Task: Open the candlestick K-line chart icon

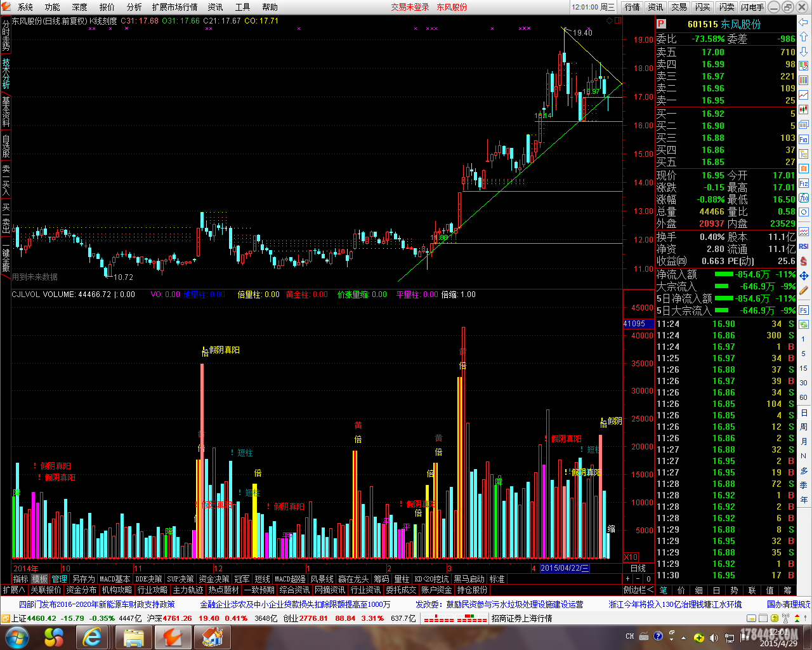Action: tap(804, 109)
